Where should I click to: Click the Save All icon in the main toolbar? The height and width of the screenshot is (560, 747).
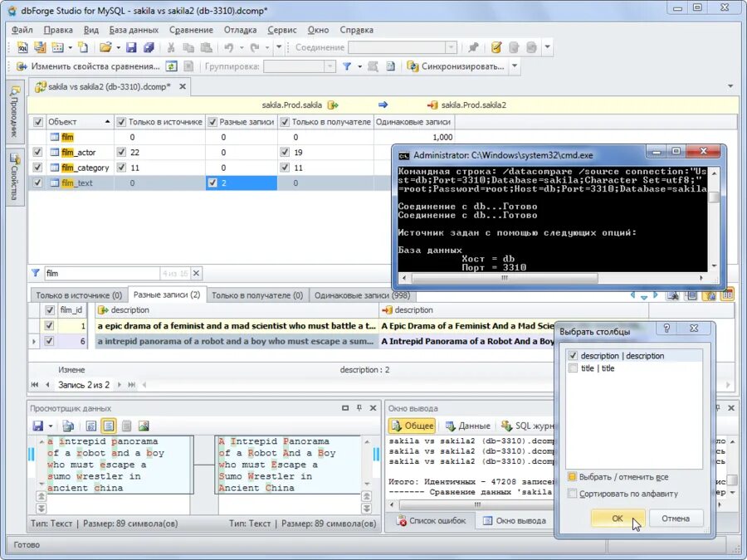point(149,47)
